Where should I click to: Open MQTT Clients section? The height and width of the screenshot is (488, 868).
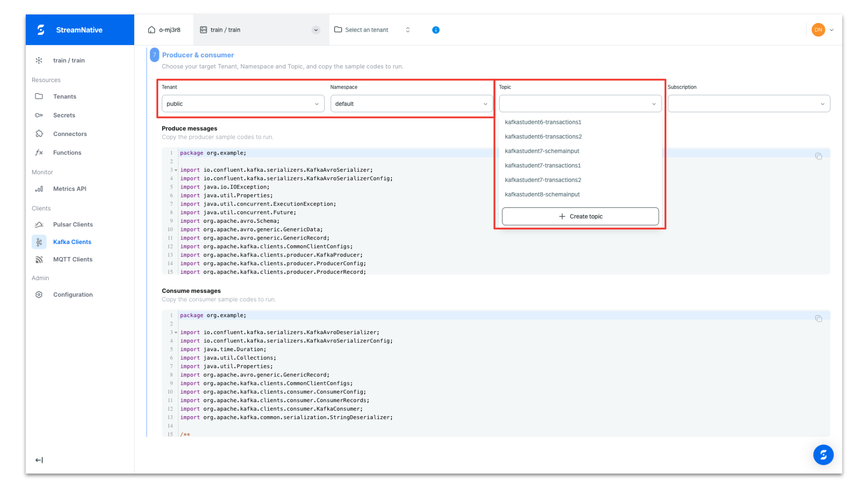[72, 259]
